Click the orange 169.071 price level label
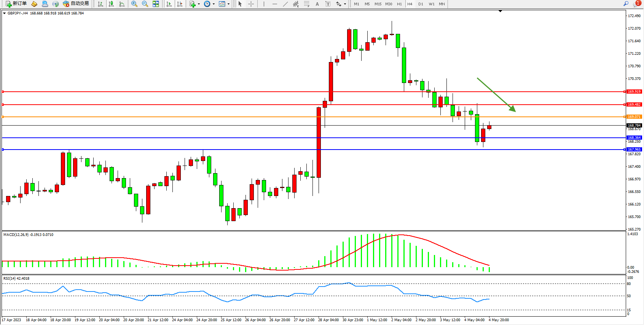Viewport: 644px width, 325px height. tap(634, 117)
